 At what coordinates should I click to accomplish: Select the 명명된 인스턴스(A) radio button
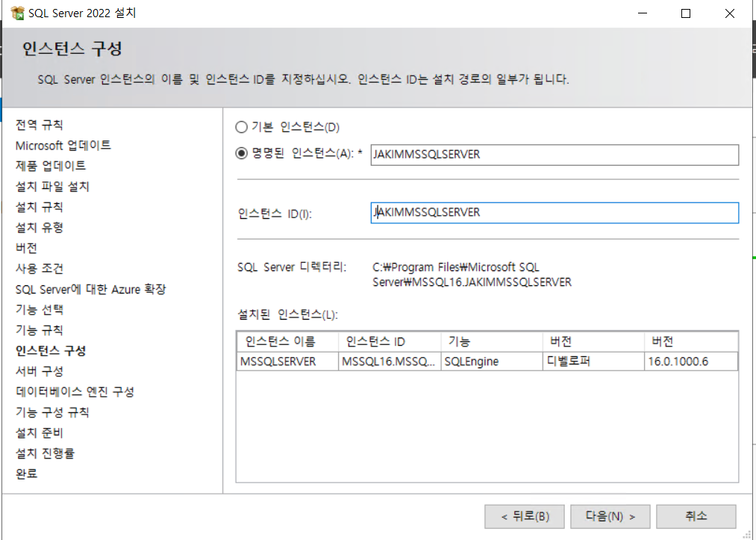point(241,154)
